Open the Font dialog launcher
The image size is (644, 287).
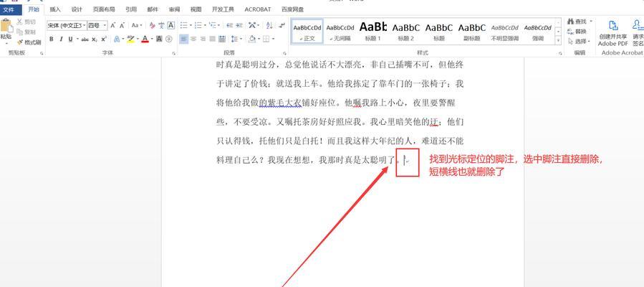(x=174, y=53)
